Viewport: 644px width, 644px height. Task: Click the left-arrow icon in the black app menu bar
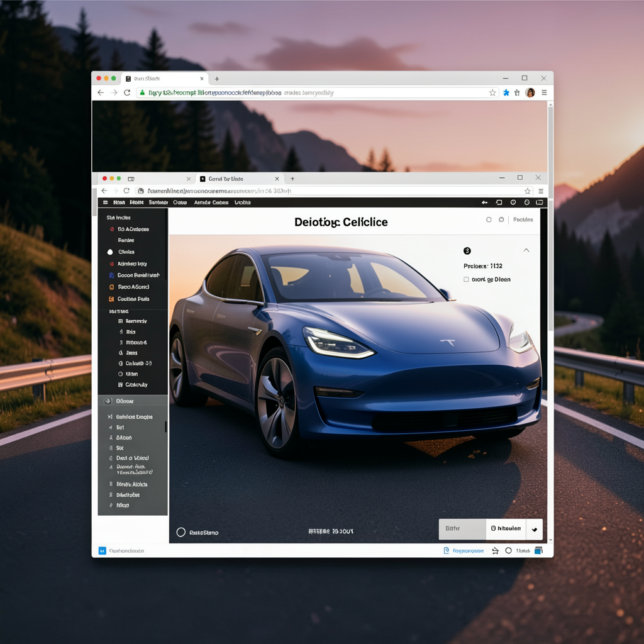click(485, 203)
